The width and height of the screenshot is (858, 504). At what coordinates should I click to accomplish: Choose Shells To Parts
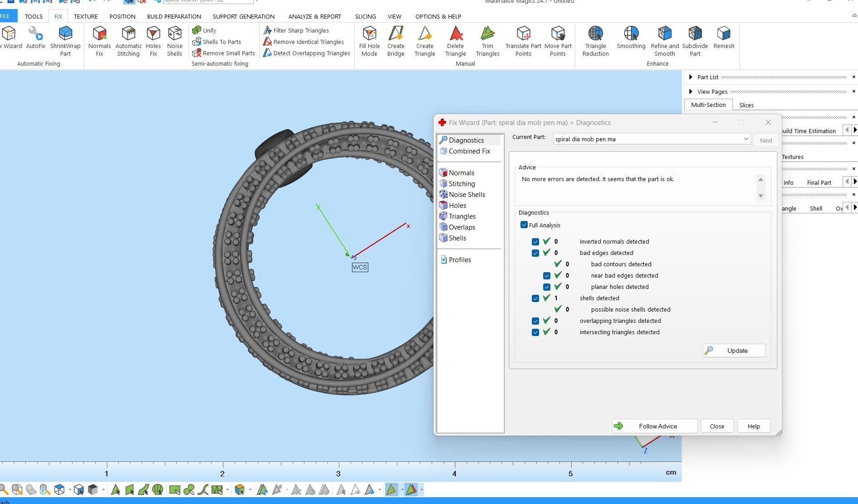216,42
